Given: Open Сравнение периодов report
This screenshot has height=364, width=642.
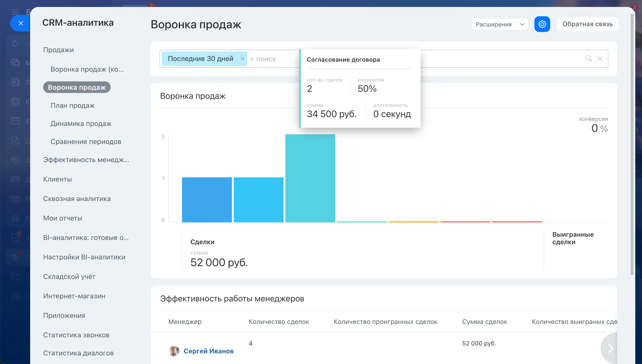Looking at the screenshot, I should click(86, 141).
